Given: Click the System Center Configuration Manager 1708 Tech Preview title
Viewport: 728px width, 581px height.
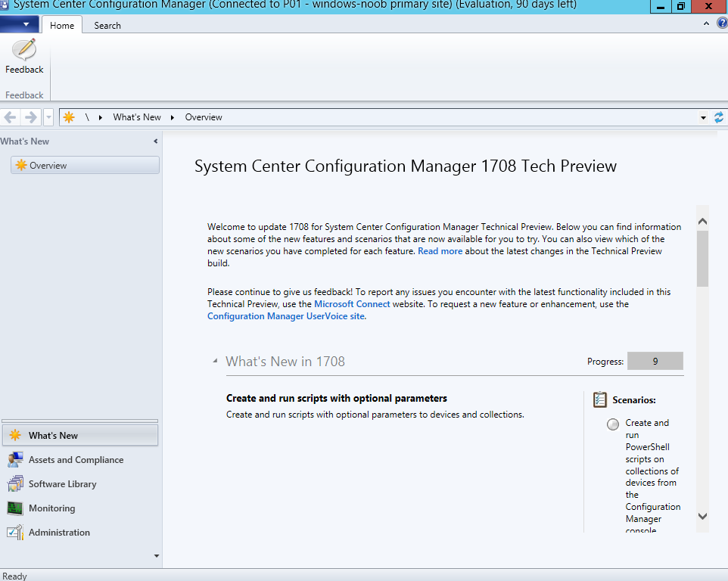Looking at the screenshot, I should click(406, 166).
